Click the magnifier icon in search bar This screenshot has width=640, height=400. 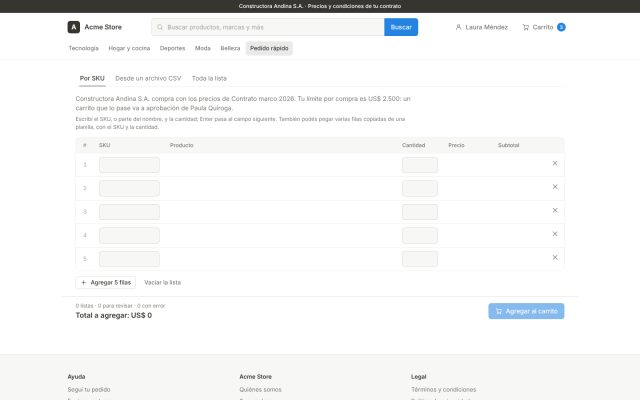click(x=160, y=27)
